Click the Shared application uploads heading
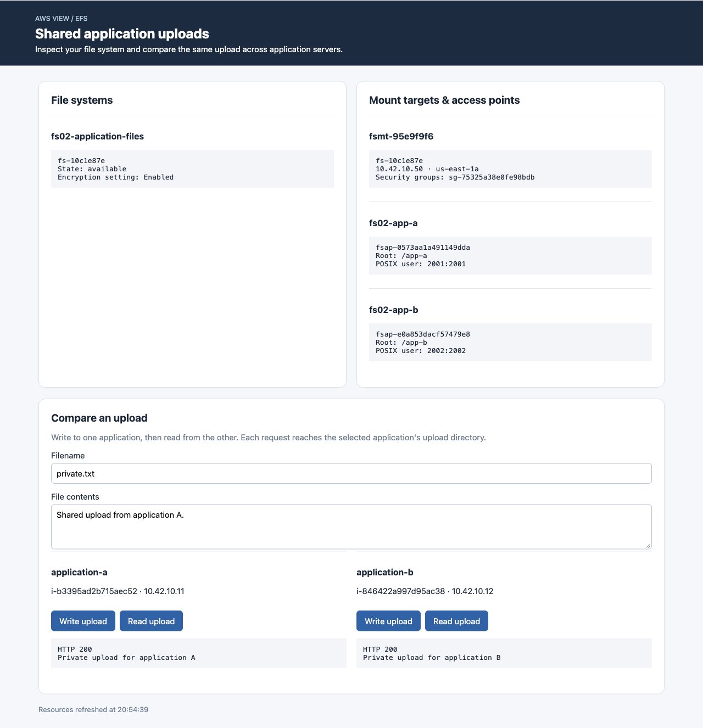This screenshot has height=728, width=703. tap(122, 33)
